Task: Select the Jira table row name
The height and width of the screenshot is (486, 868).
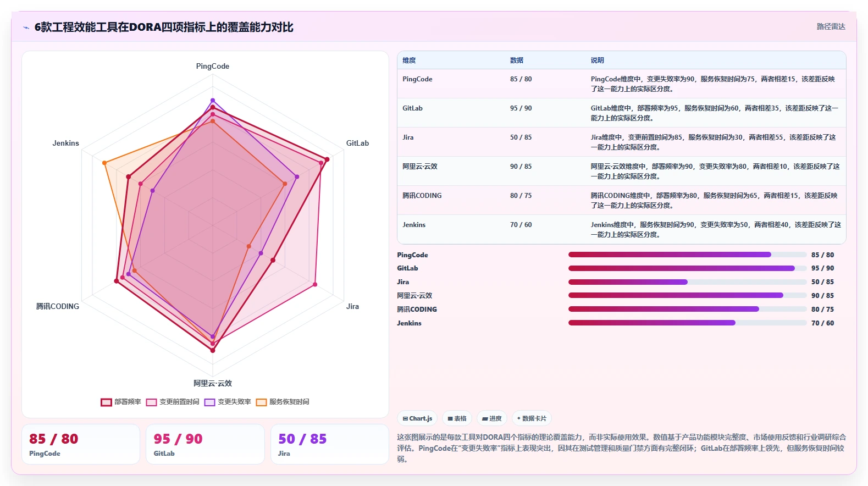Action: (408, 137)
